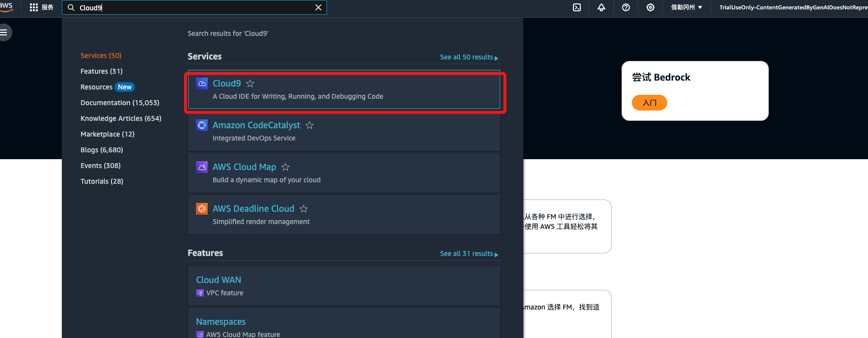The height and width of the screenshot is (338, 868).
Task: Click the search field containing Cloud9
Action: click(194, 7)
